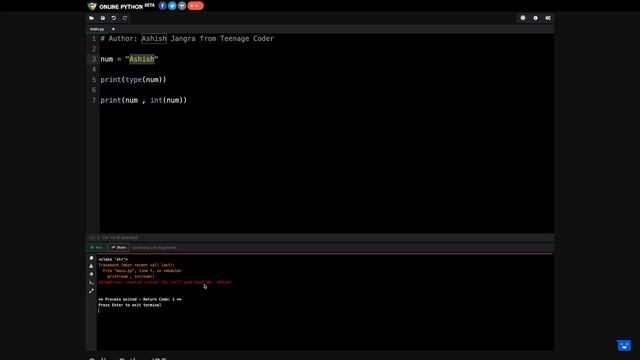
Task: Click int(num) on line 7
Action: pyautogui.click(x=167, y=100)
